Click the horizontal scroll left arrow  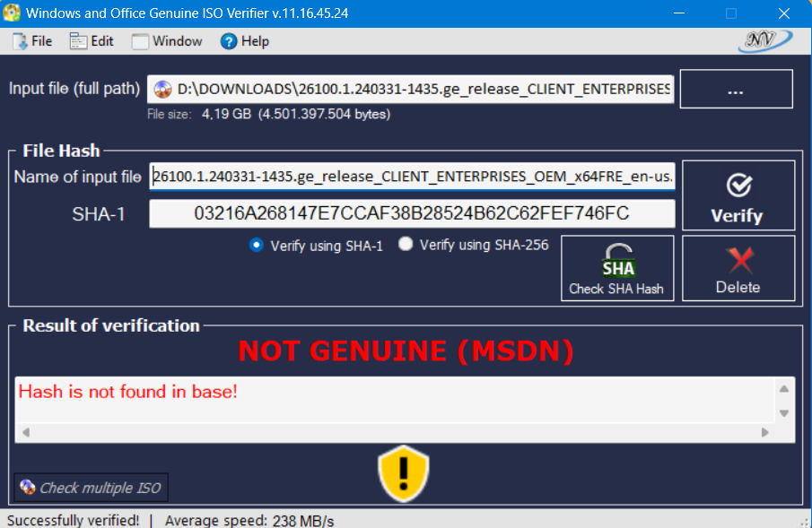click(x=25, y=432)
